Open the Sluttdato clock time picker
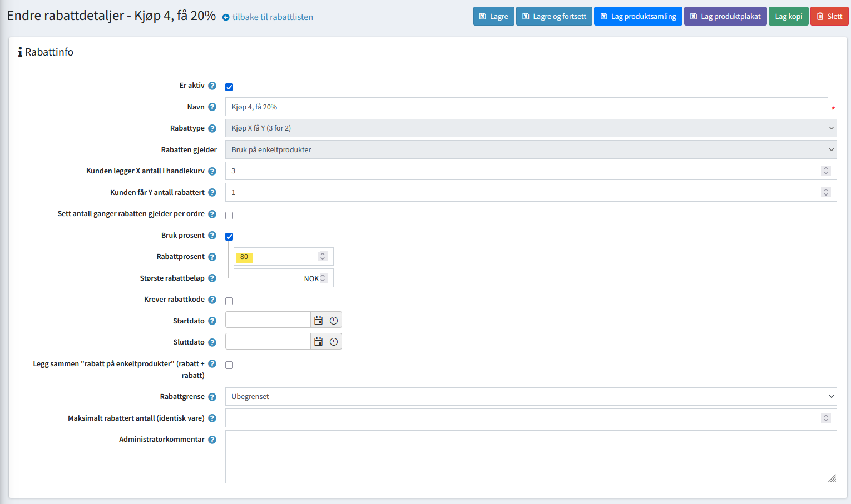The height and width of the screenshot is (504, 851). 334,342
